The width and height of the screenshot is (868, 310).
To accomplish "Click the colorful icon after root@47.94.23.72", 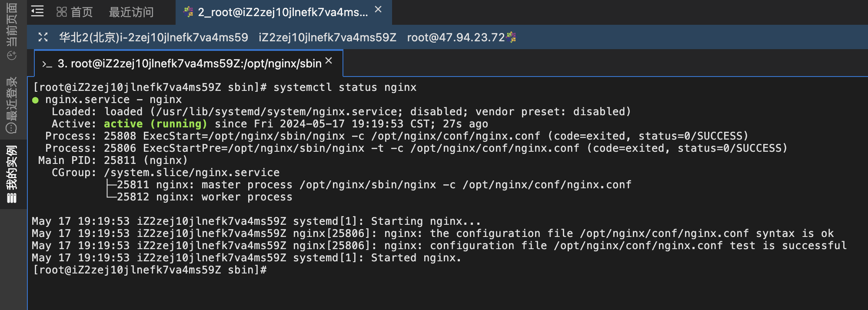I will [512, 37].
